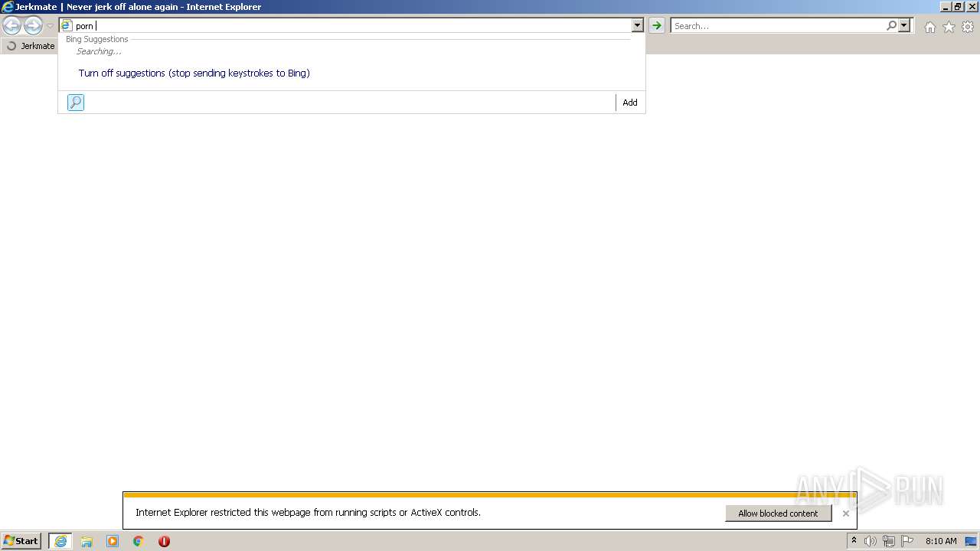Click the Add search providers button
Image resolution: width=980 pixels, height=551 pixels.
(x=630, y=103)
